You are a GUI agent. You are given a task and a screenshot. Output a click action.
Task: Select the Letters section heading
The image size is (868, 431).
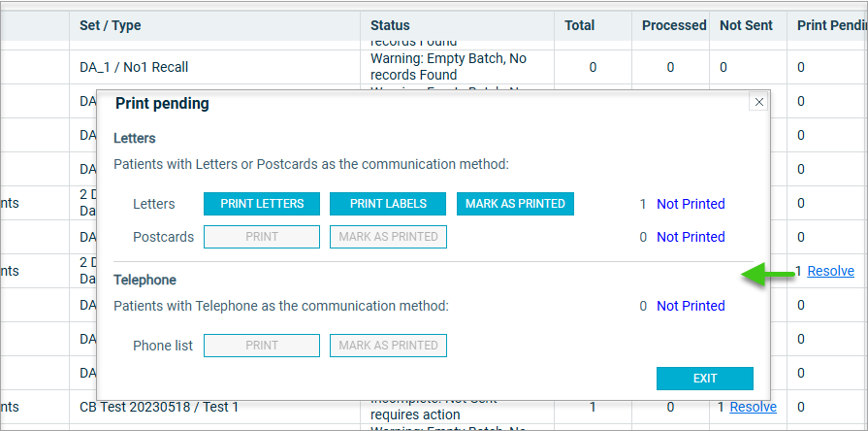click(135, 138)
